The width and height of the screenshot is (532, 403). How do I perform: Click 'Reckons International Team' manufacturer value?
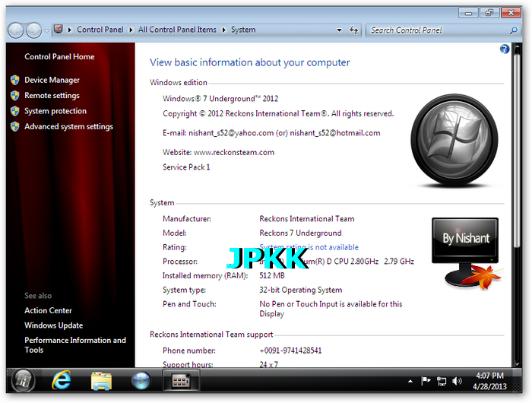(x=307, y=219)
